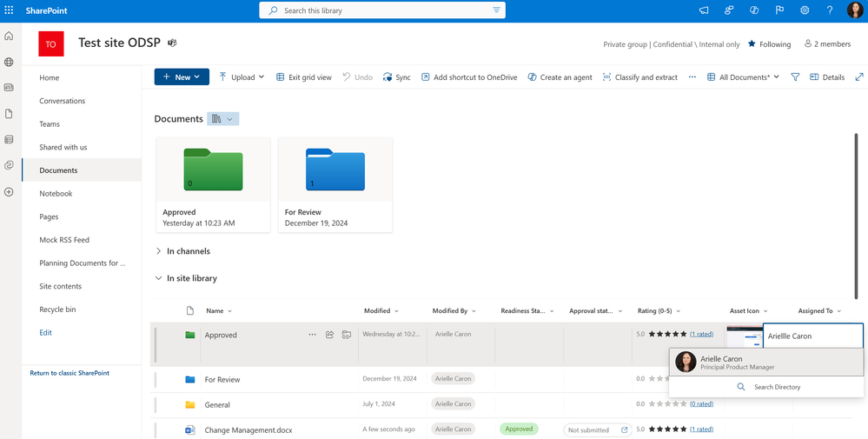Exit grid view

pyautogui.click(x=304, y=77)
